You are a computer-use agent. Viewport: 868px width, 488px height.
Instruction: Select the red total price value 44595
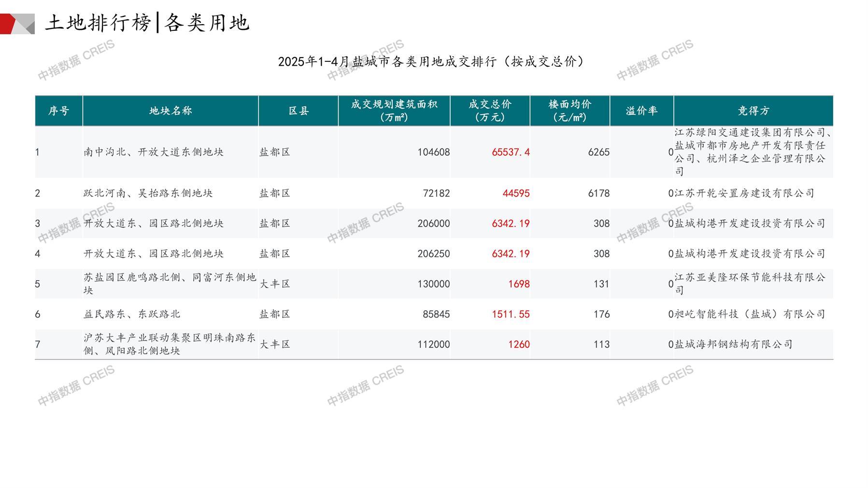pos(516,193)
